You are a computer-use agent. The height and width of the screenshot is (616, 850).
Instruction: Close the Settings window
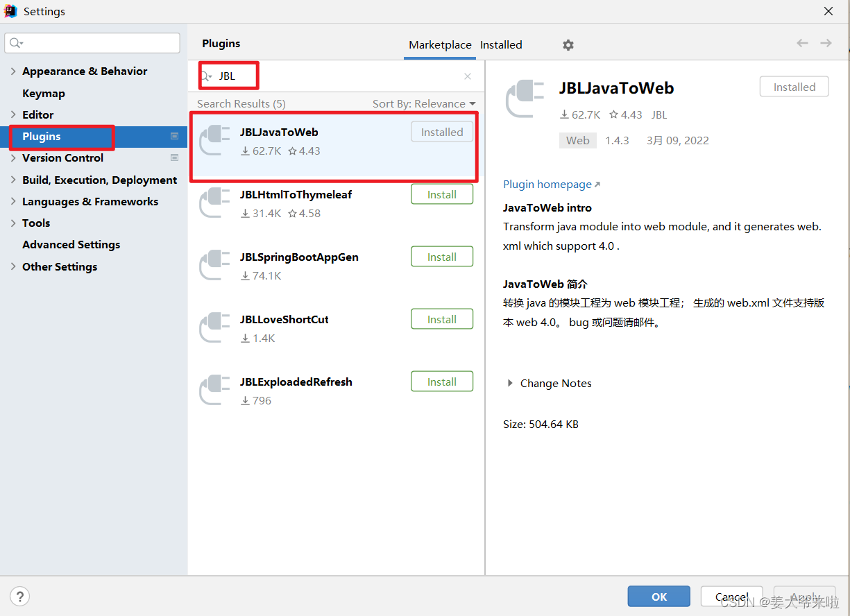point(828,11)
